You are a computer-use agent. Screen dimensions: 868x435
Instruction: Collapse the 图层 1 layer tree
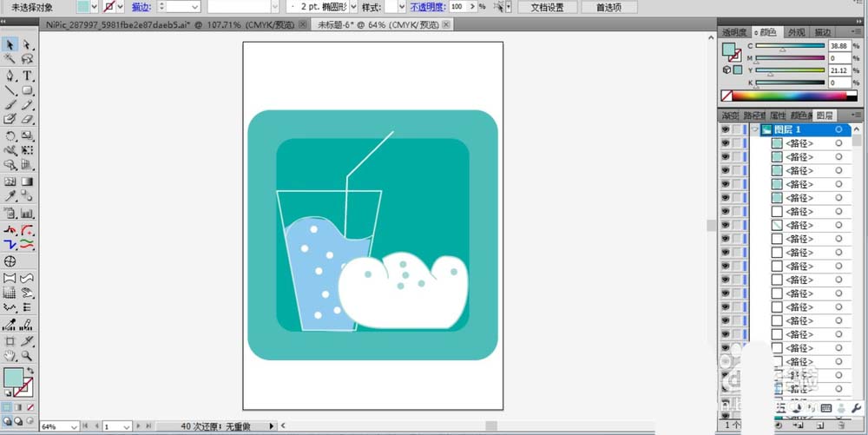point(754,129)
